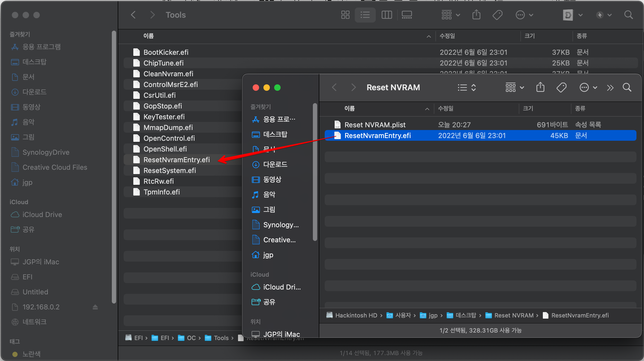644x361 pixels.
Task: Switch Tools window to icon view
Action: [x=345, y=15]
